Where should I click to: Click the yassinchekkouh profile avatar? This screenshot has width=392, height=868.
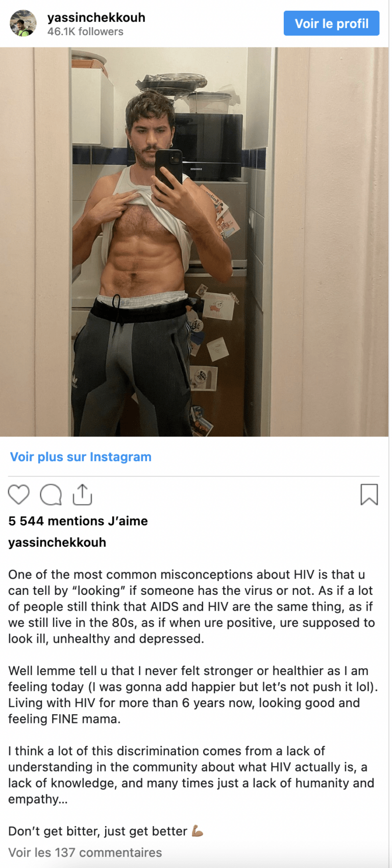click(x=23, y=23)
